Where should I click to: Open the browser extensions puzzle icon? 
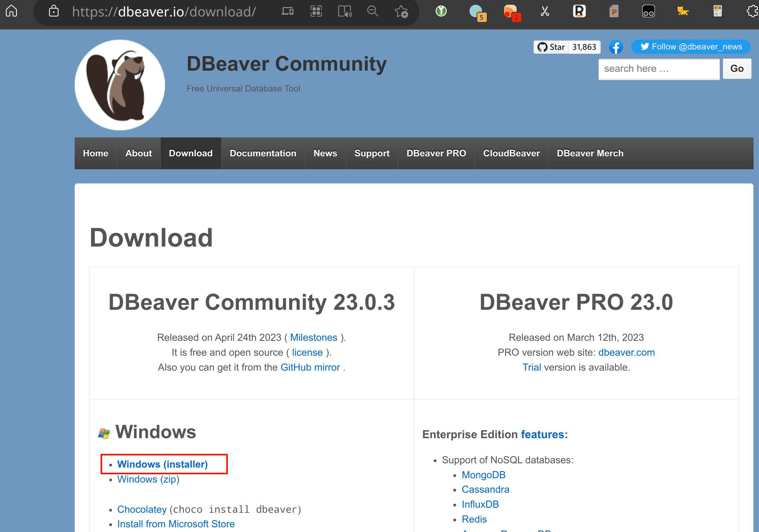[x=752, y=11]
